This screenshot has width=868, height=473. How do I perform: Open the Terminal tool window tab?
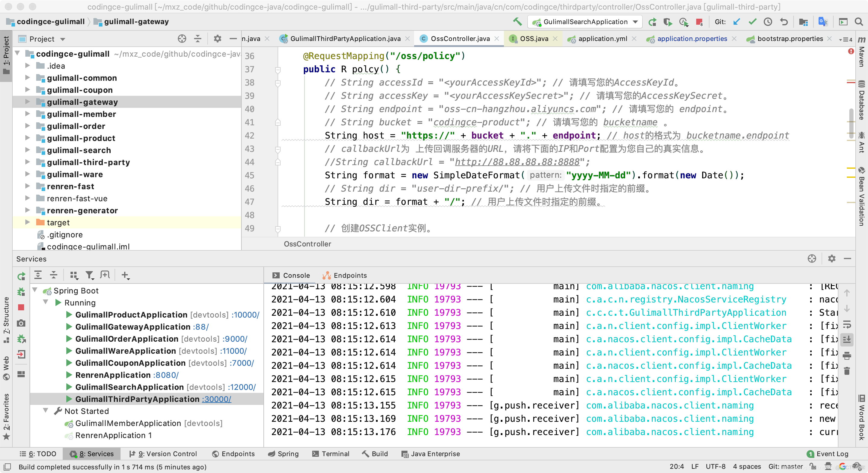(331, 454)
